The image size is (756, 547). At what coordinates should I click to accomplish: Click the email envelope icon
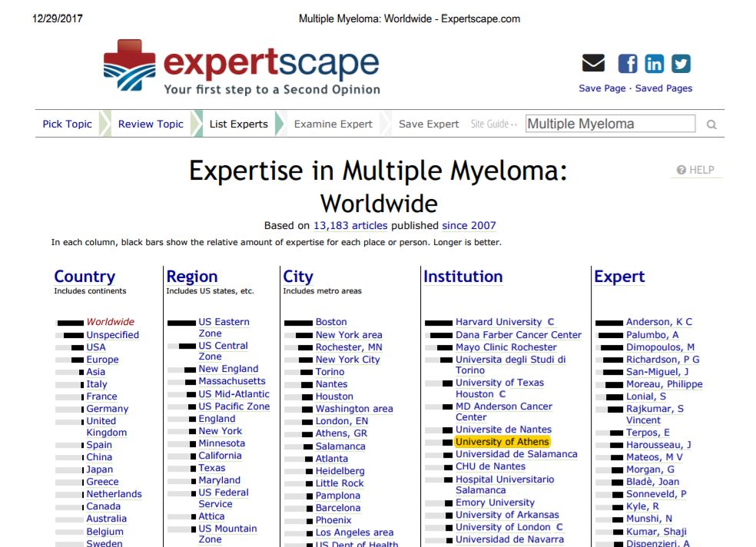(x=593, y=63)
